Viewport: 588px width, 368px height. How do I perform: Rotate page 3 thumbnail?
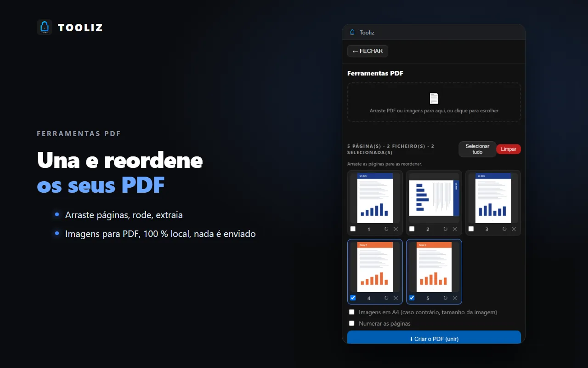[504, 229]
